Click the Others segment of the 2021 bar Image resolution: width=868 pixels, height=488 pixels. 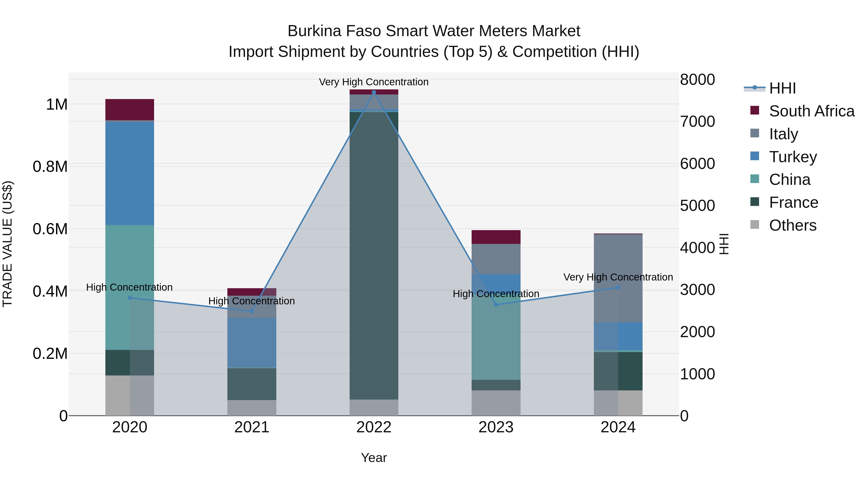252,408
